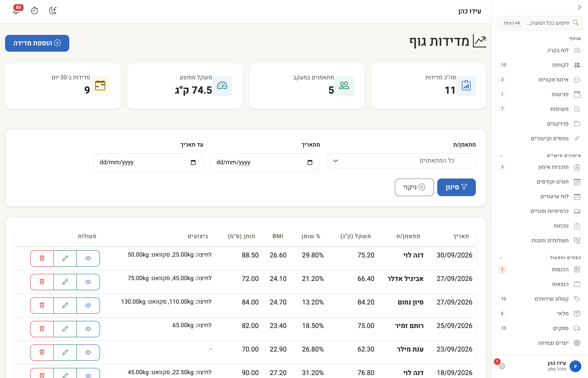Image resolution: width=588 pixels, height=378 pixels.
Task: Click the search field חיפוש בכל המערכת
Action: (540, 23)
